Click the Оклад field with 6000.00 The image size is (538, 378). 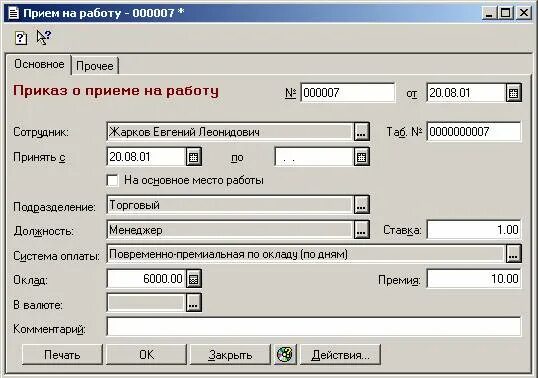(147, 279)
